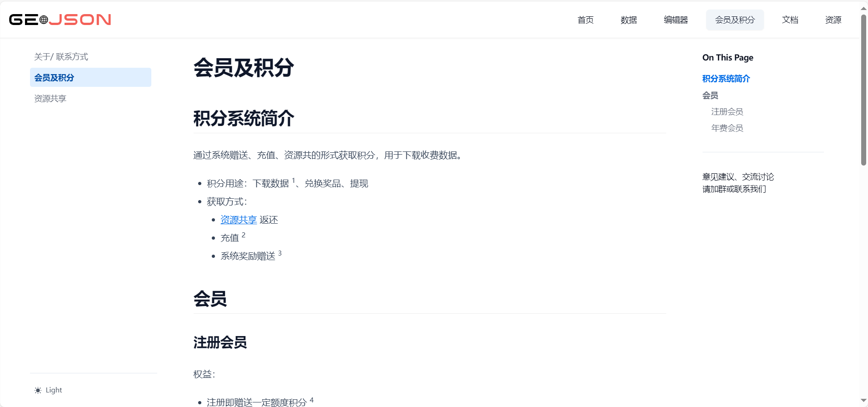Click the 意见建议、交流讨论 contact text
The image size is (868, 407).
coord(738,176)
